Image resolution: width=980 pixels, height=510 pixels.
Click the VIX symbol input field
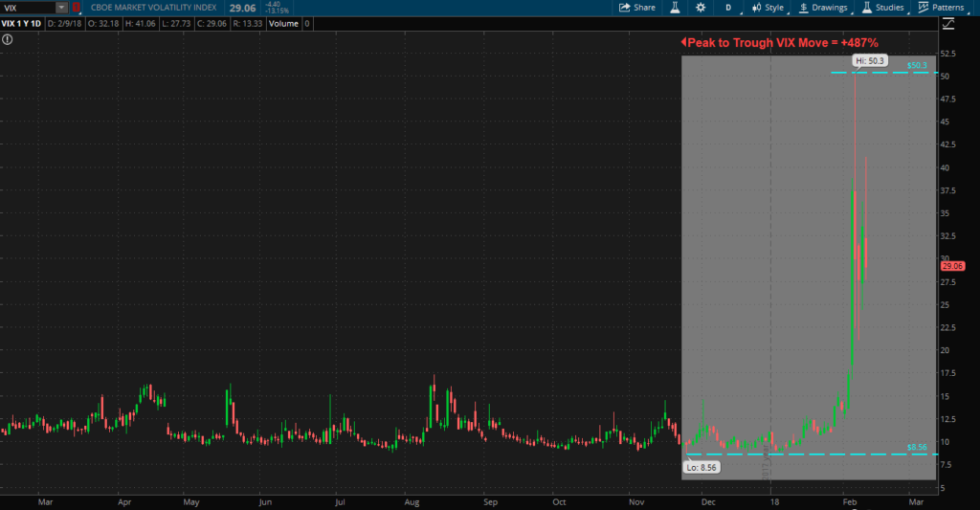point(28,8)
